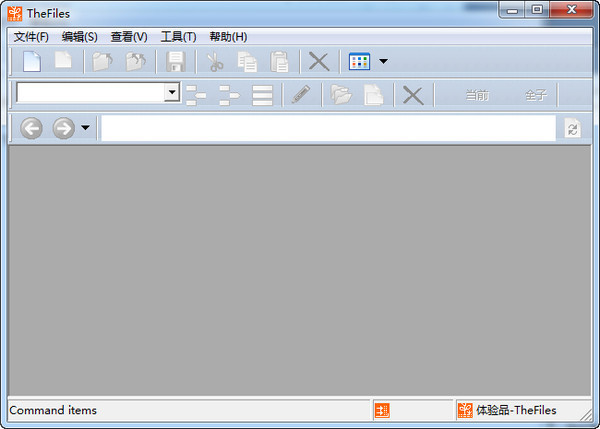Click the stacked documents icon in second toolbar

pos(373,95)
